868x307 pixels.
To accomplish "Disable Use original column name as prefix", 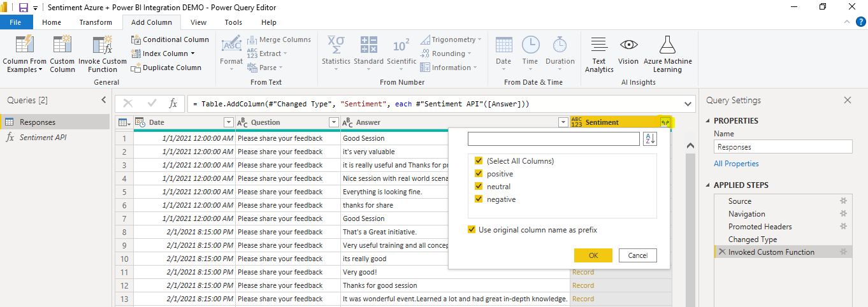I will [x=472, y=230].
